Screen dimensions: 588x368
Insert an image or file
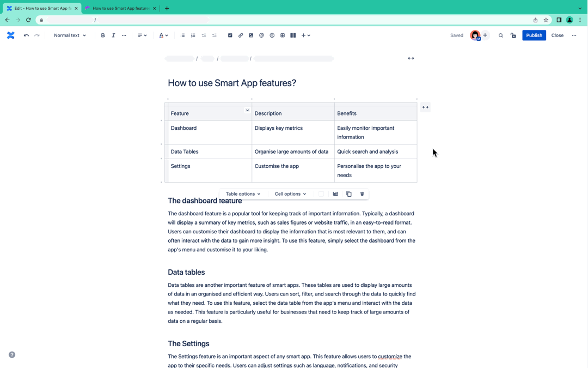[x=251, y=35]
